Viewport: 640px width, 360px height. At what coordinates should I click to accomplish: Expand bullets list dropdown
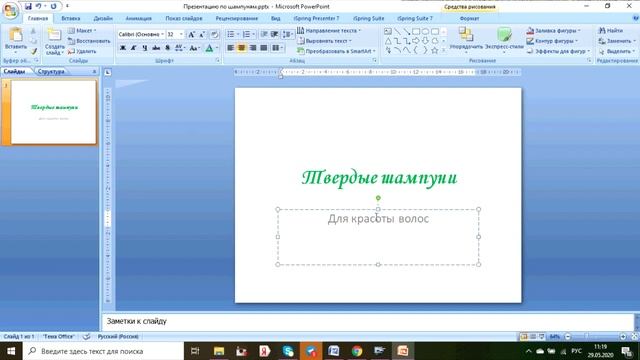click(x=238, y=34)
